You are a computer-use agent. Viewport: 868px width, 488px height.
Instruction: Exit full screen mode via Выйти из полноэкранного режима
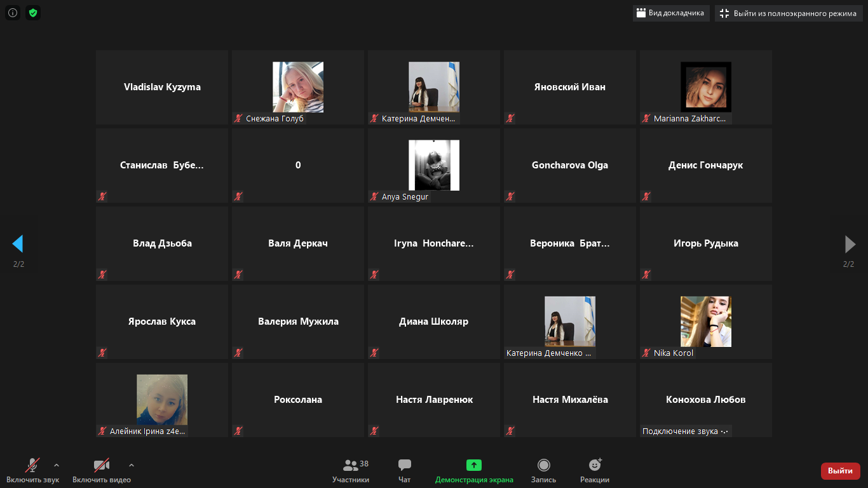[x=788, y=13]
